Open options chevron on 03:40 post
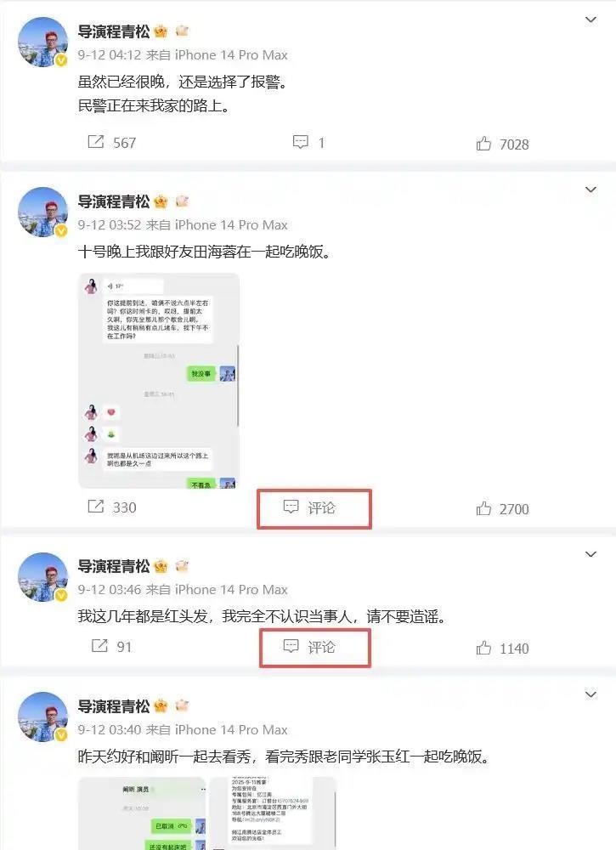 coord(591,694)
